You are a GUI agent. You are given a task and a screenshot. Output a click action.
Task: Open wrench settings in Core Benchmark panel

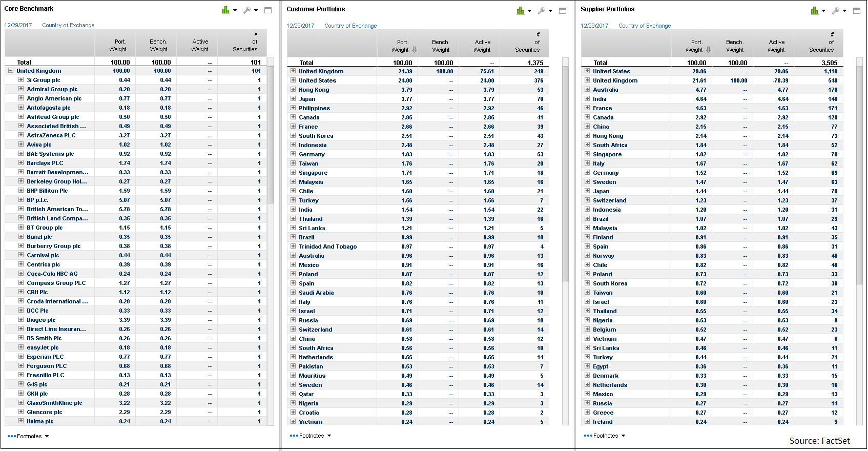tap(247, 10)
